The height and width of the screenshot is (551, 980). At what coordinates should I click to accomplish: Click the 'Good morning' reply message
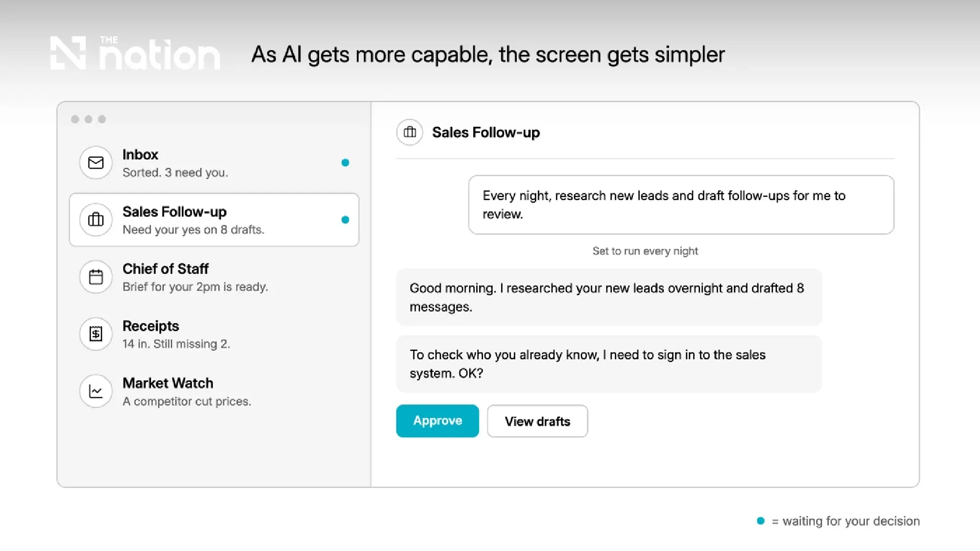(x=609, y=297)
